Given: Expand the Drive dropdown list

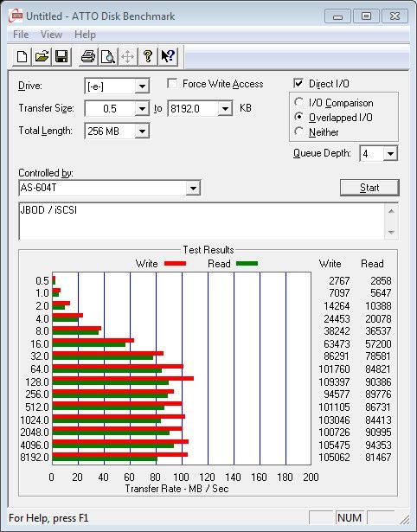Looking at the screenshot, I should coord(142,87).
